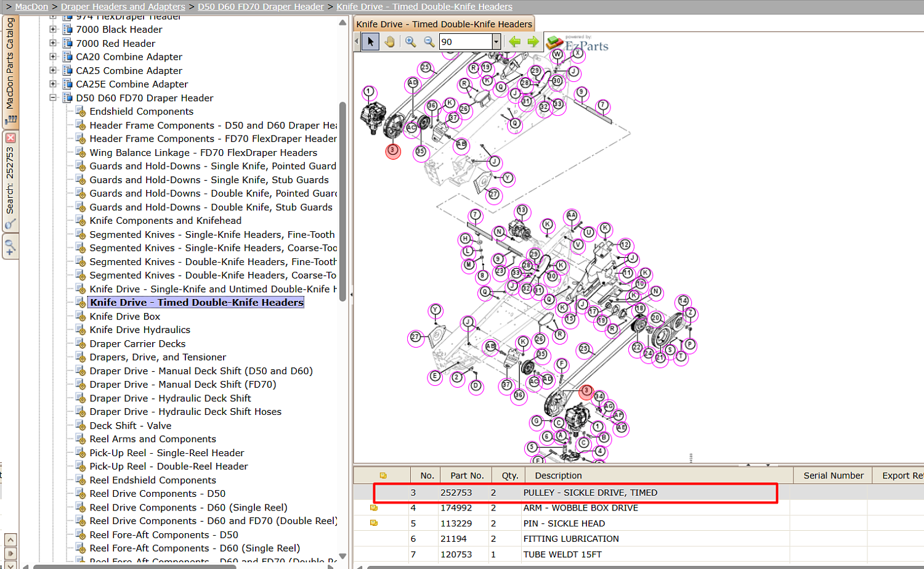Open D50 D60 FD70 Draper Header breadcrumb link
The width and height of the screenshot is (924, 569).
click(x=261, y=7)
